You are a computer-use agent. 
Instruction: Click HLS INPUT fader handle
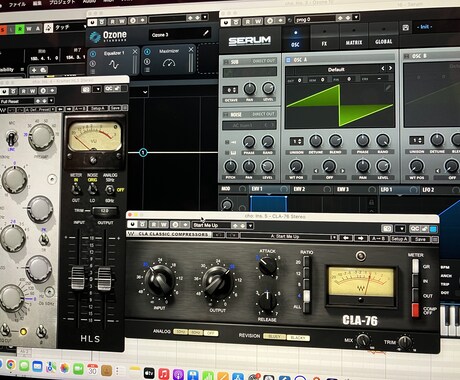(x=78, y=278)
